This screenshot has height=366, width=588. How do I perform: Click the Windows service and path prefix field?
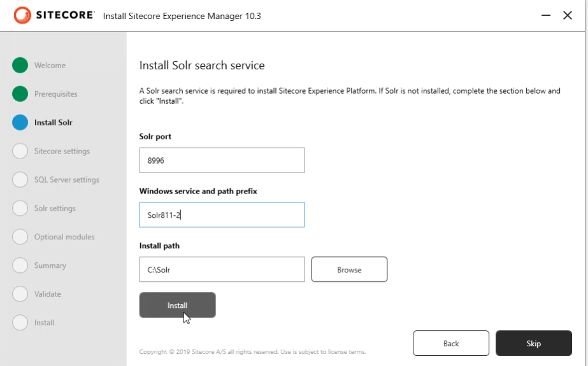click(222, 215)
